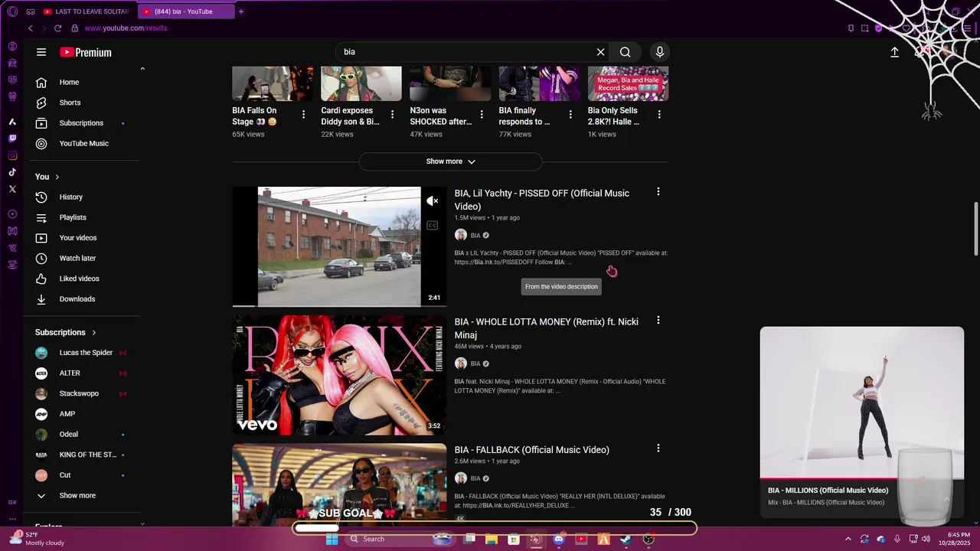980x551 pixels.
Task: Expand the Subscriptions section header
Action: point(66,332)
